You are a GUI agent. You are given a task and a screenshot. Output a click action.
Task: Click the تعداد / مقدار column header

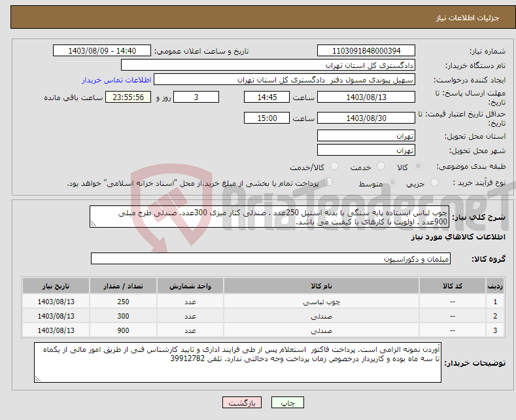pyautogui.click(x=123, y=286)
